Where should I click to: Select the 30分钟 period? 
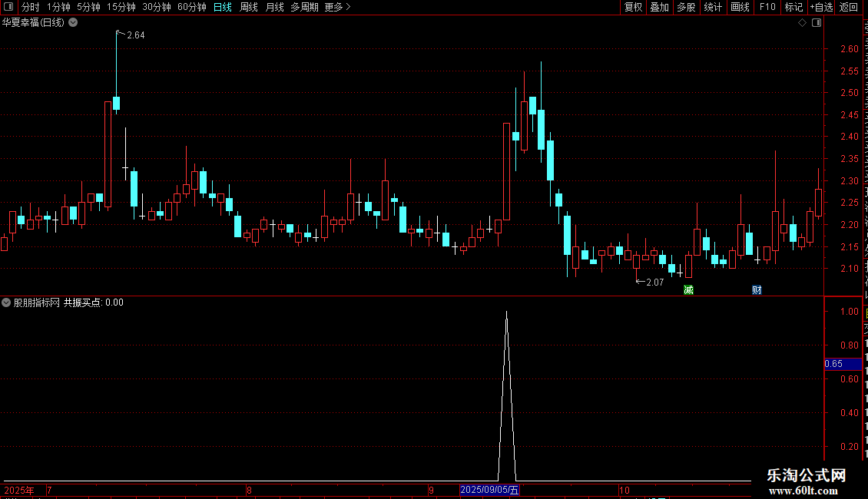pos(156,7)
